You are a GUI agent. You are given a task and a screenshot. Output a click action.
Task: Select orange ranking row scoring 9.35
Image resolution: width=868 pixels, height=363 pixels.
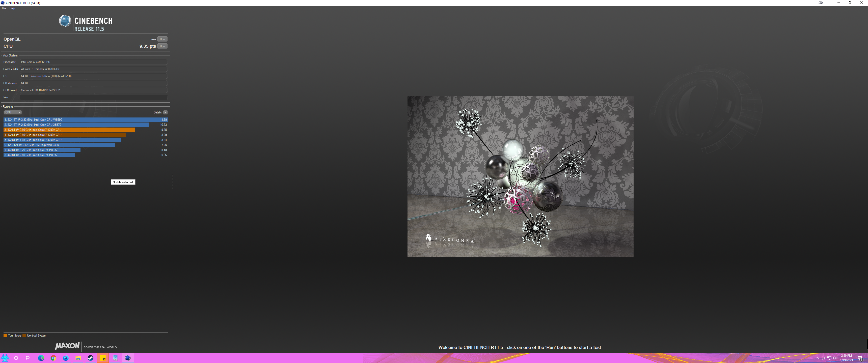click(86, 130)
